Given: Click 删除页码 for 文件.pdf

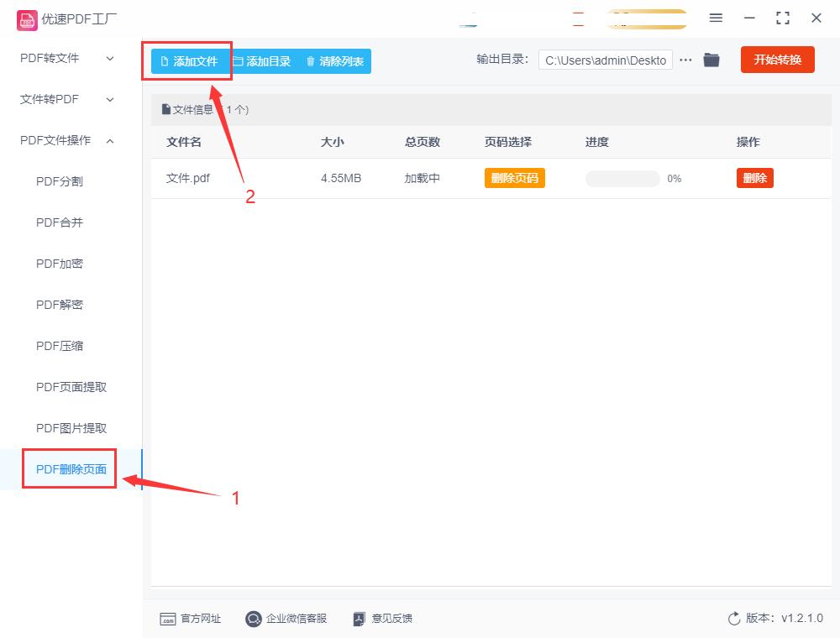Looking at the screenshot, I should coord(514,178).
